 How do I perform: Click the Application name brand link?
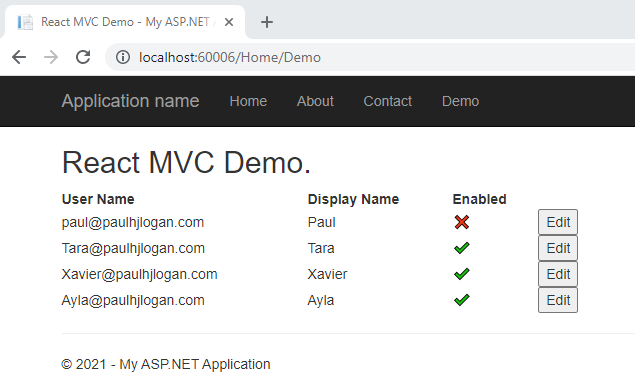pos(130,101)
